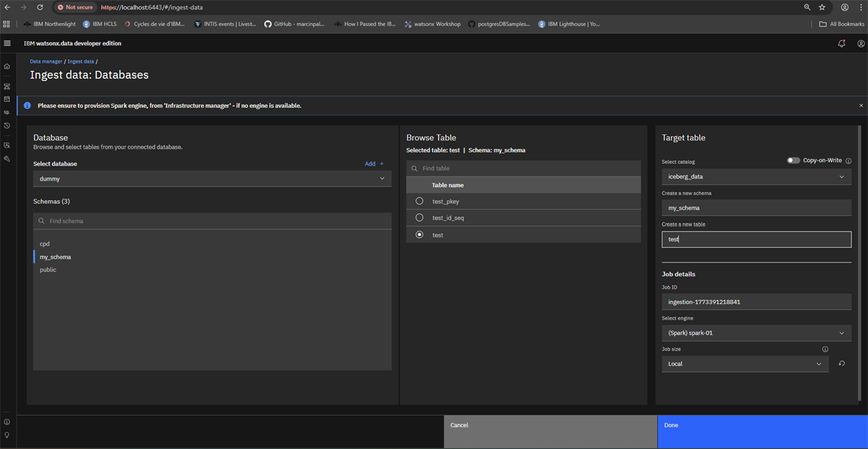
Task: Select the test_pkey table radio button
Action: click(420, 201)
